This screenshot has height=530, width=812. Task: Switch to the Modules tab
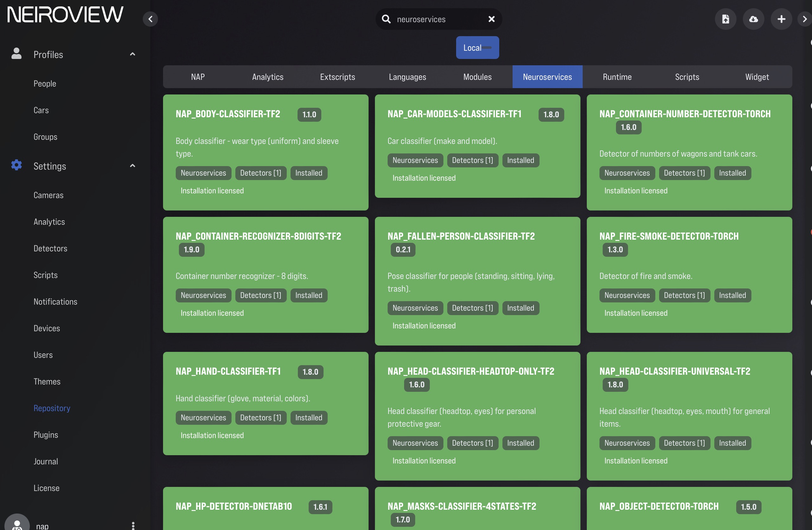click(478, 77)
